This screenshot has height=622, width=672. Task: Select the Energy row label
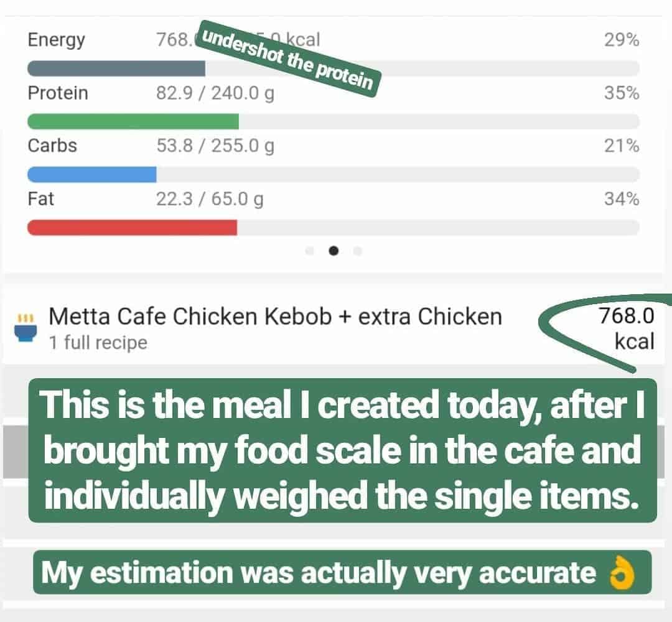click(57, 40)
